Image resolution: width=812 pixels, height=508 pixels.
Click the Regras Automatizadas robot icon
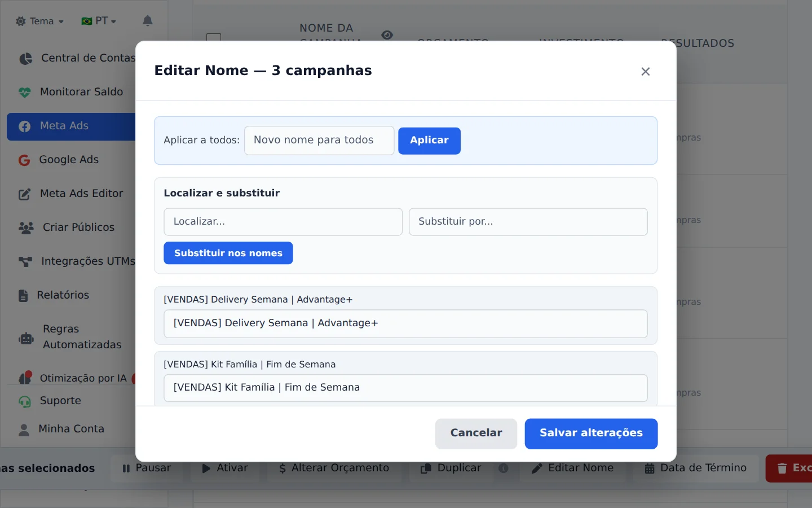point(27,338)
